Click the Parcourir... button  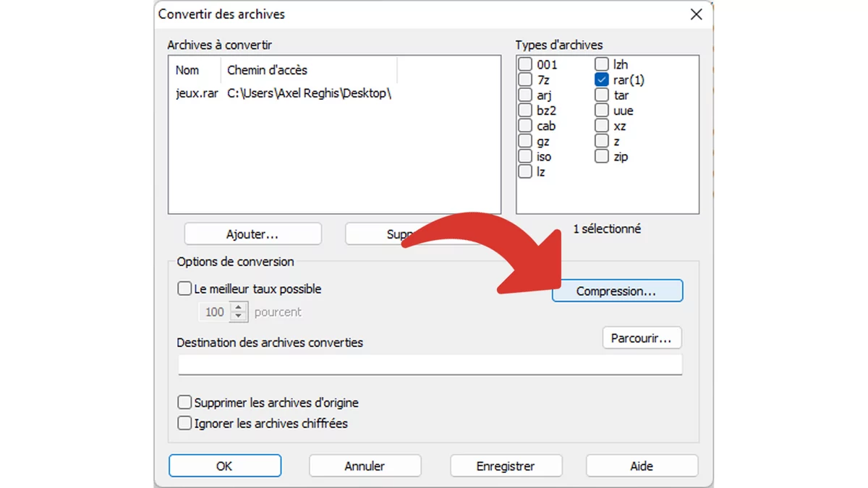coord(642,338)
